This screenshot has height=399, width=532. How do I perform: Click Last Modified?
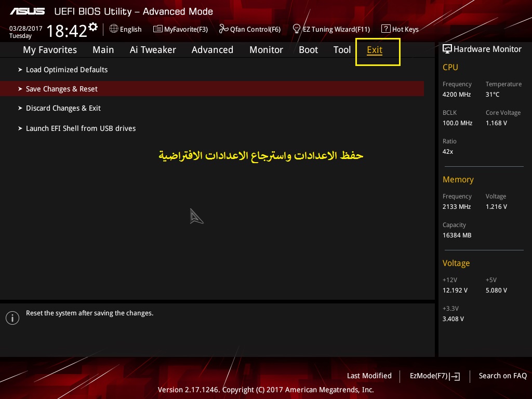point(369,376)
